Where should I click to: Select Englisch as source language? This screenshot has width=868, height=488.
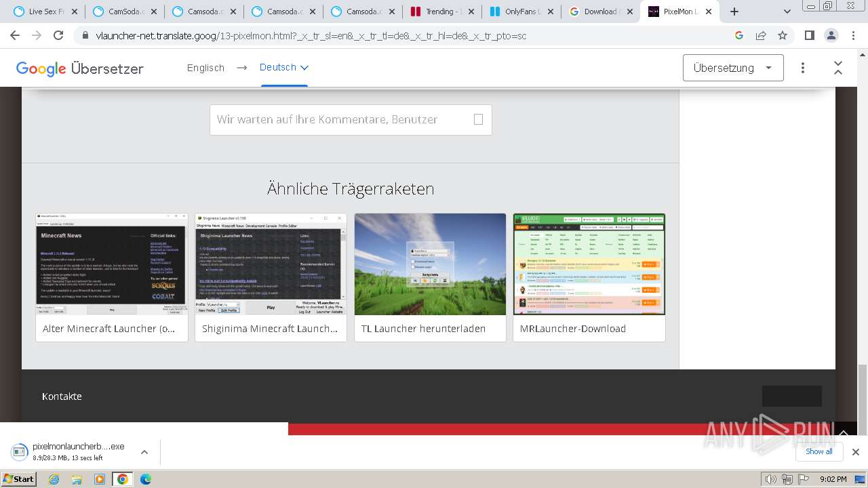point(205,68)
